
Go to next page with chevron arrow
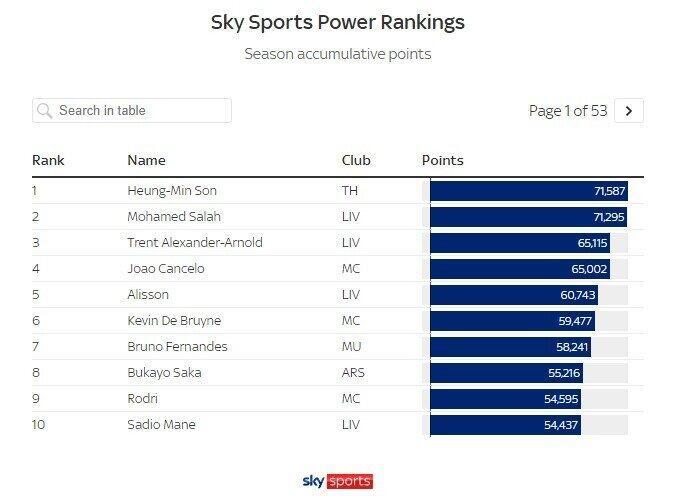coord(629,111)
